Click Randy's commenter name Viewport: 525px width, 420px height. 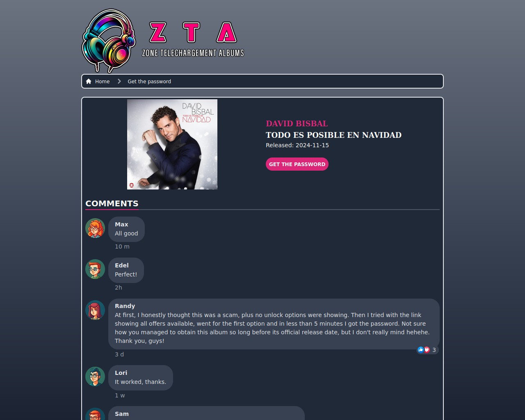(x=125, y=306)
